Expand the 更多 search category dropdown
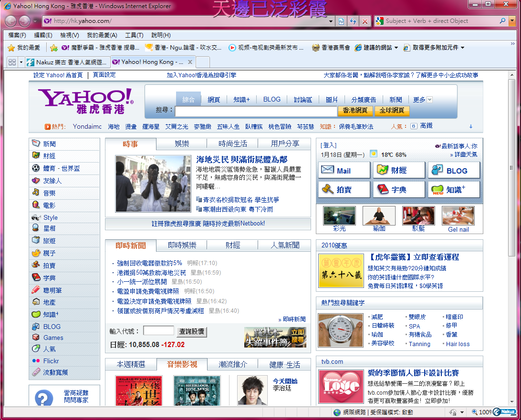Screen dimensions: 521x420 coord(429,100)
